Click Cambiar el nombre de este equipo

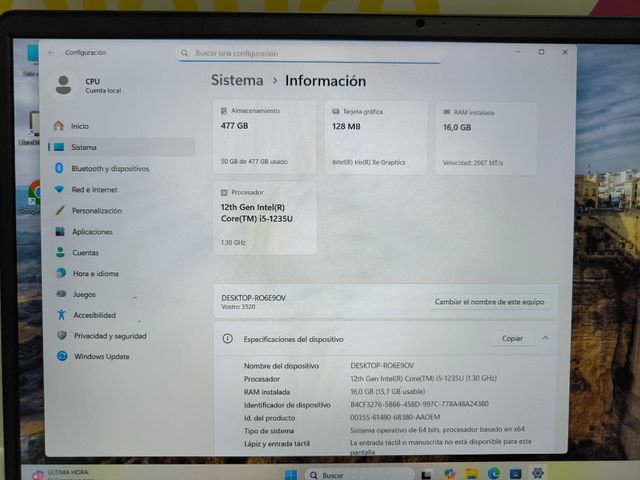(489, 302)
